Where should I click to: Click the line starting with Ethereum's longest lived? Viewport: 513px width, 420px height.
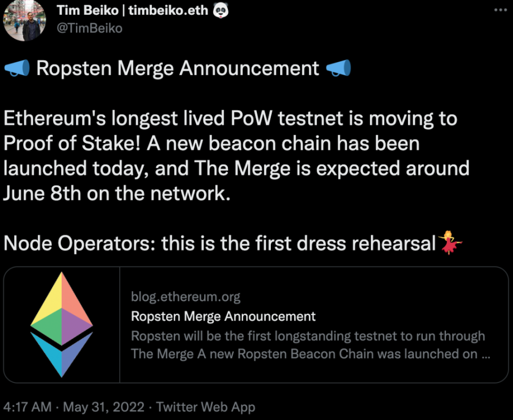click(x=230, y=118)
